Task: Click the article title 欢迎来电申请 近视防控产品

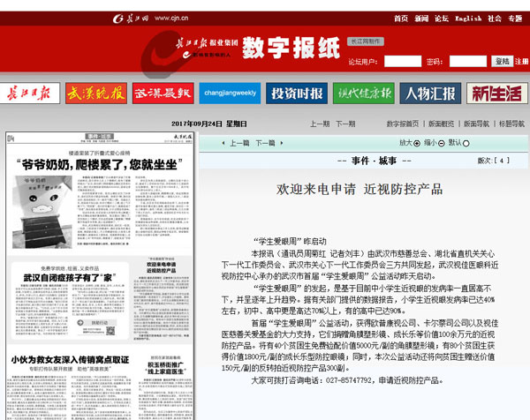Action: [360, 190]
